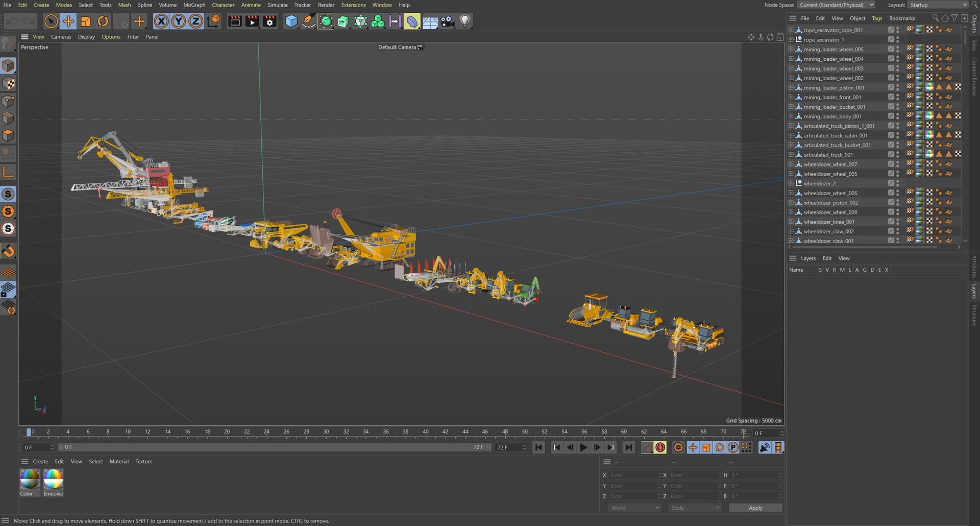Image resolution: width=980 pixels, height=526 pixels.
Task: Go to start of animation
Action: pos(539,447)
